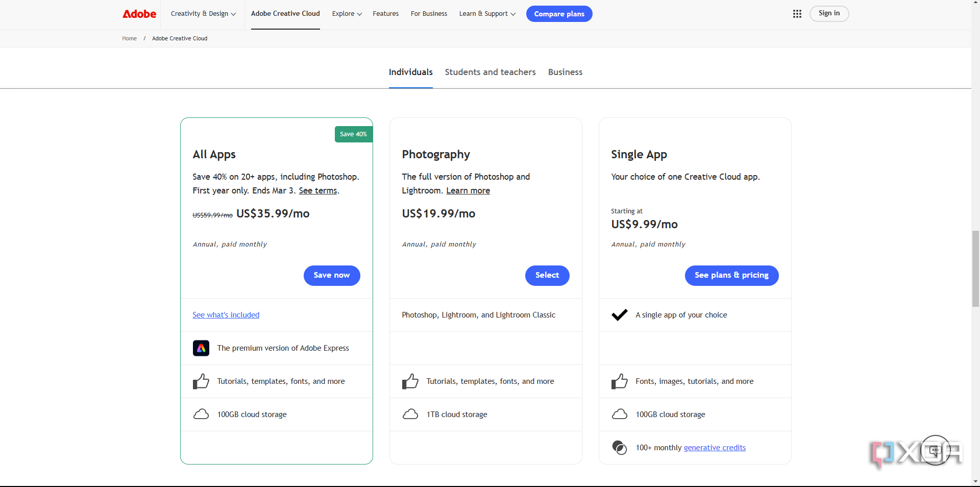This screenshot has width=980, height=487.
Task: Expand the Explore menu
Action: point(347,14)
